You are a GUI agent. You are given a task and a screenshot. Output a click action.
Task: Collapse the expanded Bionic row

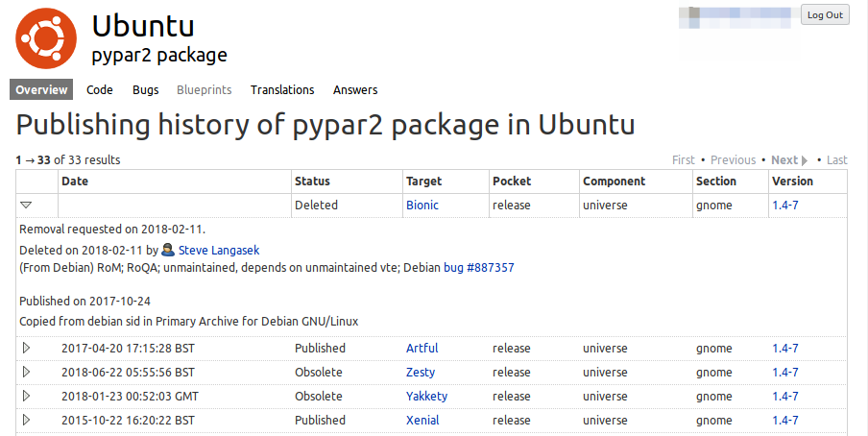click(26, 205)
